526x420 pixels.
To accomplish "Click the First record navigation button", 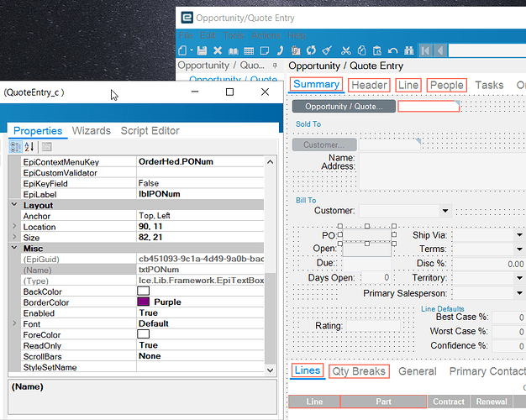I will click(x=425, y=51).
